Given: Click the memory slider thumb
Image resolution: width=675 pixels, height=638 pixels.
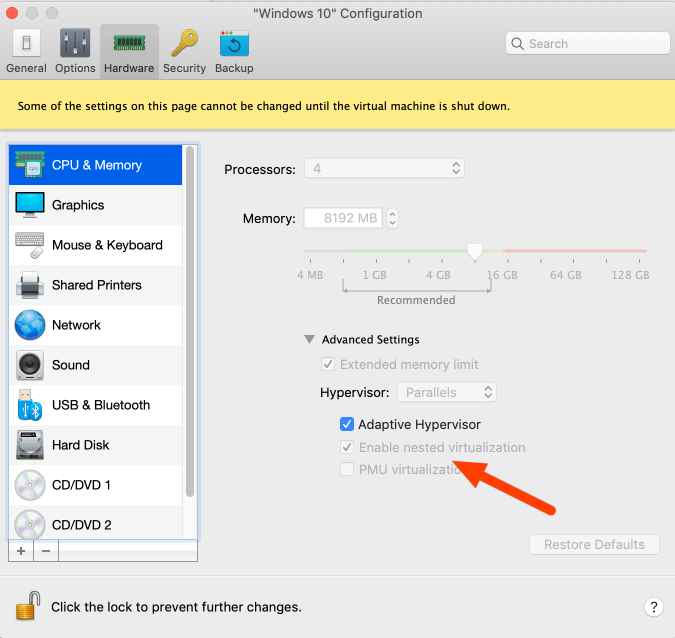Looking at the screenshot, I should [x=476, y=251].
